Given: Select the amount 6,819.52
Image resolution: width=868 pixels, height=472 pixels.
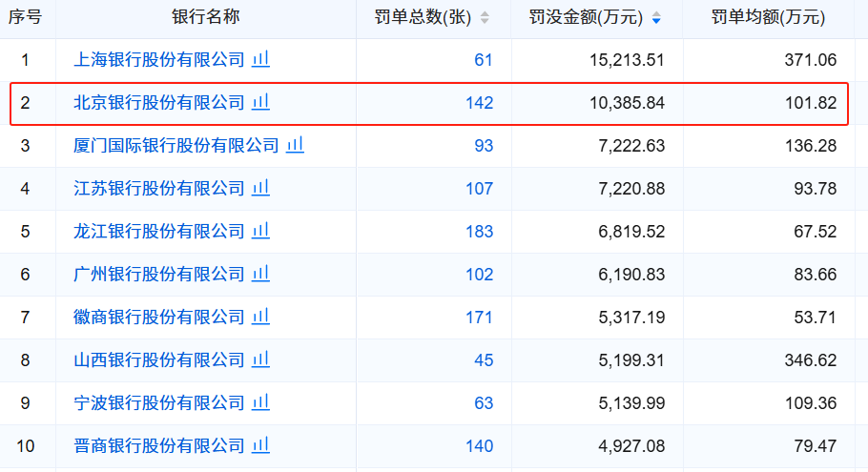Looking at the screenshot, I should pos(631,232).
